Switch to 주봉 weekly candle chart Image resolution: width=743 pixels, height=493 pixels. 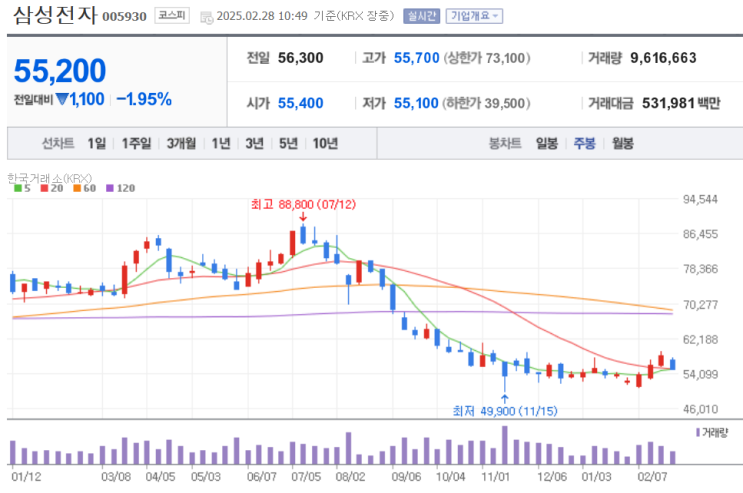tap(584, 143)
